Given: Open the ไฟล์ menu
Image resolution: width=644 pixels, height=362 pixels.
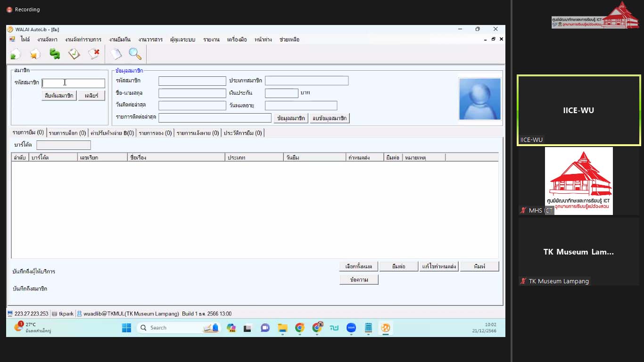Looking at the screenshot, I should coord(25,40).
